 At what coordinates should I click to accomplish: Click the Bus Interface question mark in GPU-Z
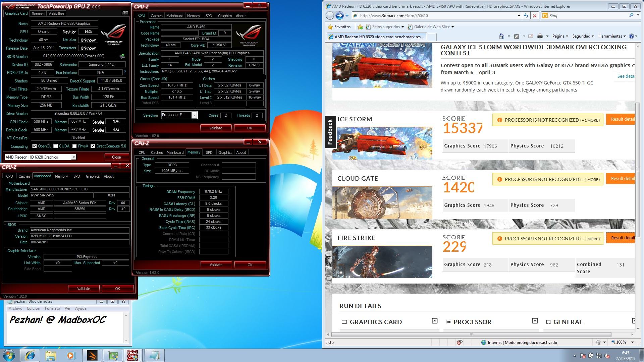point(125,72)
